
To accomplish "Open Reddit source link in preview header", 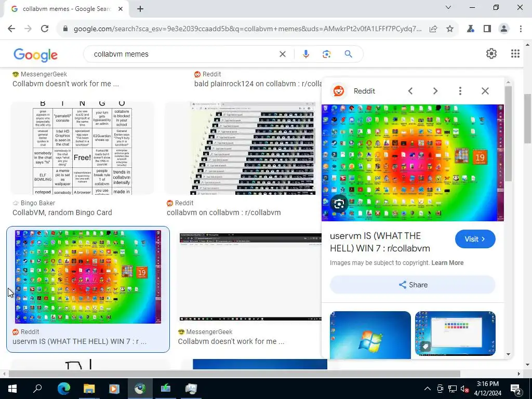I will tap(364, 91).
